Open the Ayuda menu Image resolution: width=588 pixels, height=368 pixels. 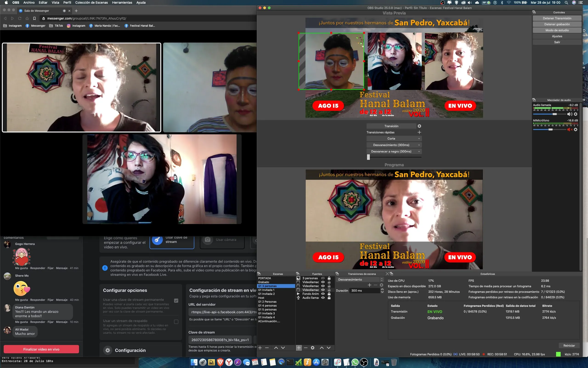(141, 3)
